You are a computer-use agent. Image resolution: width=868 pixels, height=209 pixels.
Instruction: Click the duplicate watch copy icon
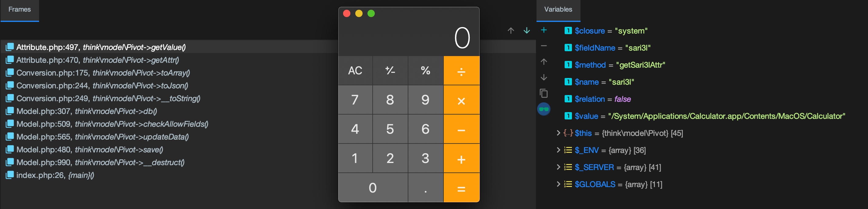pyautogui.click(x=544, y=93)
